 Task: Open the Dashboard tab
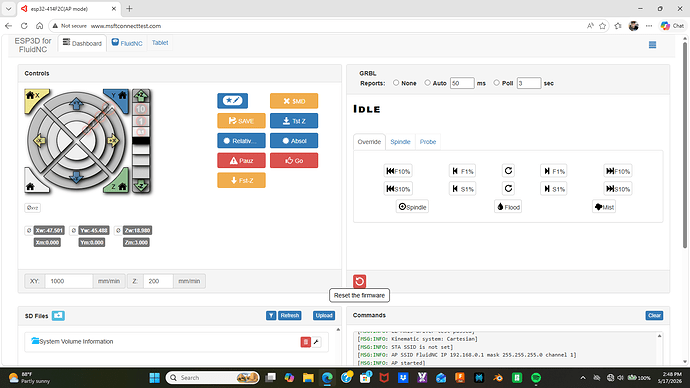[82, 43]
